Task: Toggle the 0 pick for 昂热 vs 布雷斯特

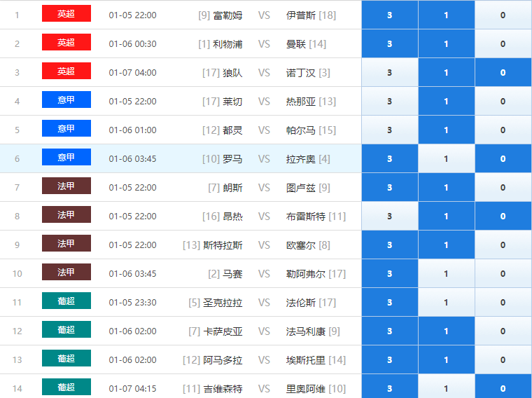Action: point(503,216)
